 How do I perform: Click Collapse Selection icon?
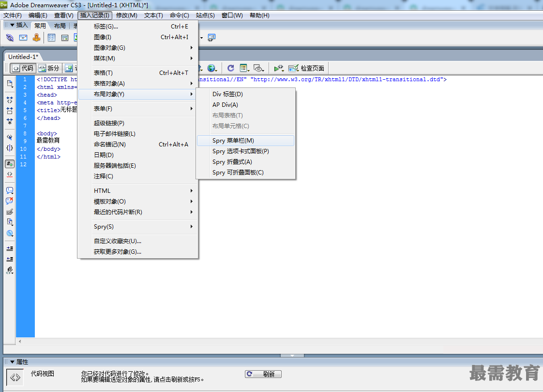[10, 111]
